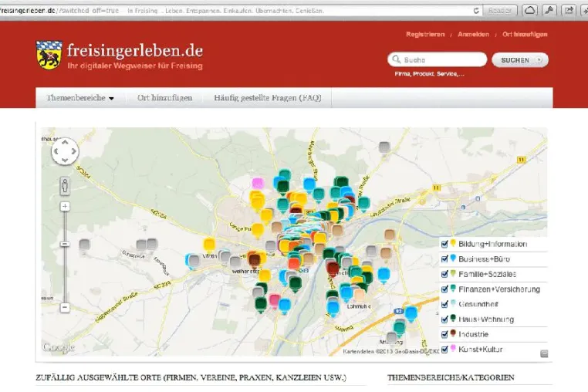Click the yellow marker near Vötting
The height and width of the screenshot is (392, 588).
pyautogui.click(x=209, y=245)
